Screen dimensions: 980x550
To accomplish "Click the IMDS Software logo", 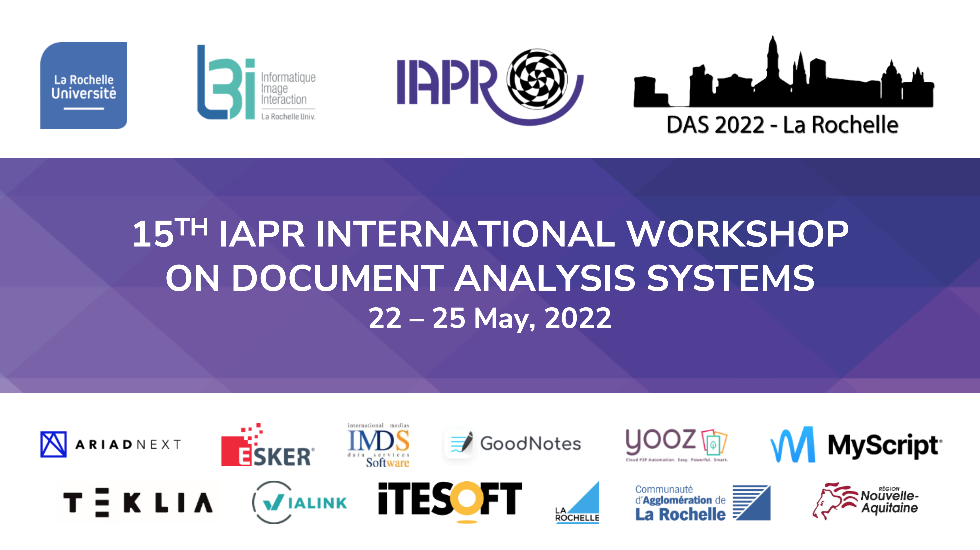I will (378, 445).
